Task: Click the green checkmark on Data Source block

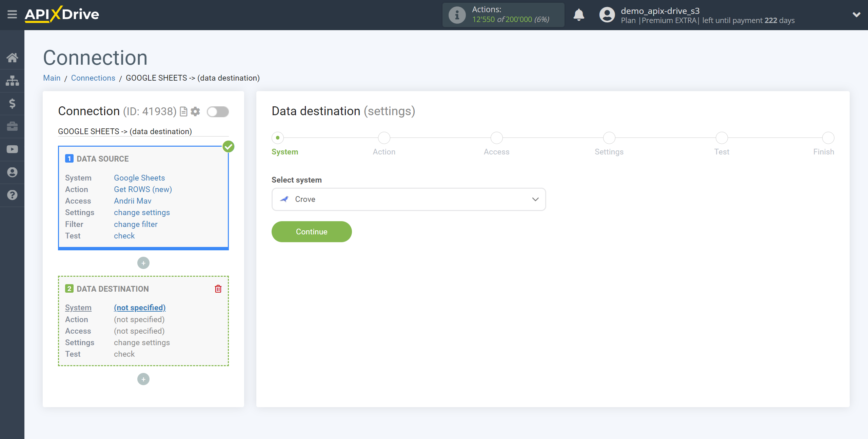Action: tap(228, 146)
